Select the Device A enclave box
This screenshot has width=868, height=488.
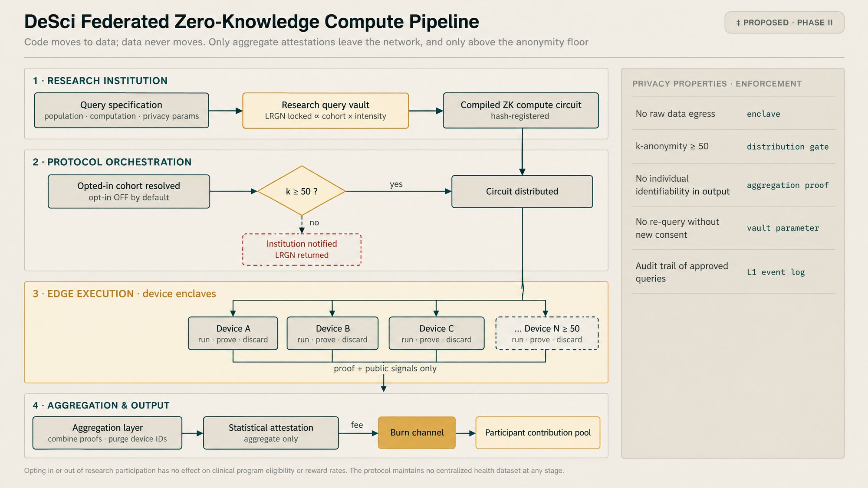tap(233, 333)
